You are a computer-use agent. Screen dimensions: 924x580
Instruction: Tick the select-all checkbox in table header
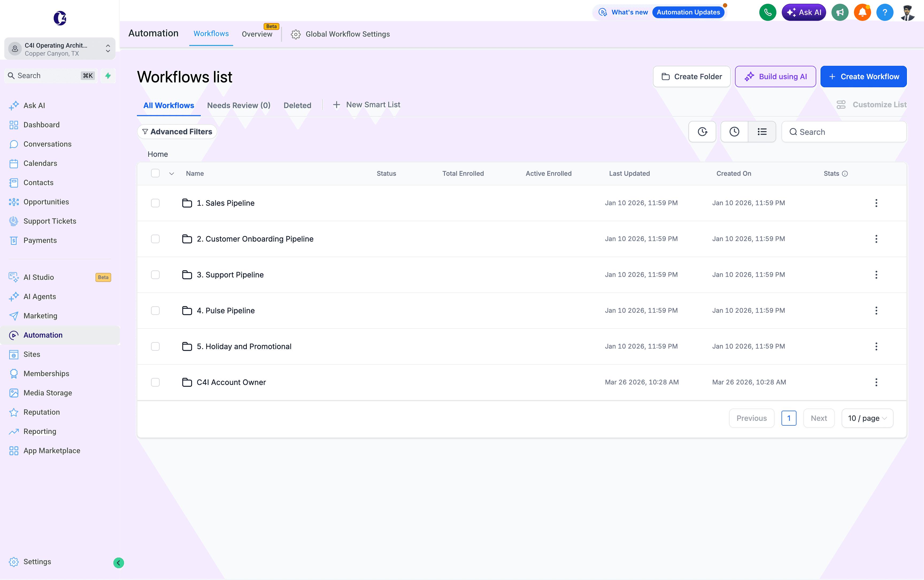tap(155, 173)
